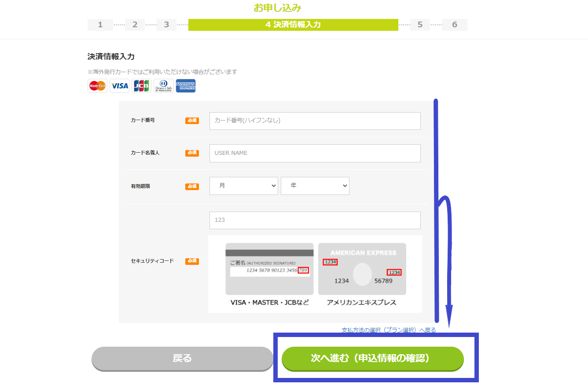
Task: Click the Diners Club logo
Action: point(164,86)
